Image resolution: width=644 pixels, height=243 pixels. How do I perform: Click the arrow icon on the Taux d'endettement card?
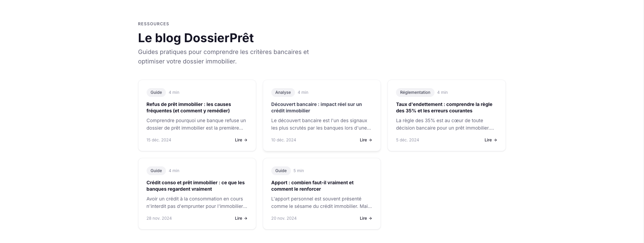[495, 140]
